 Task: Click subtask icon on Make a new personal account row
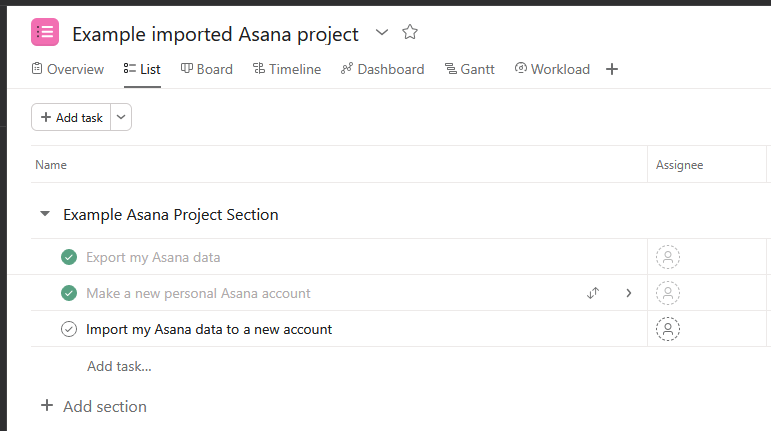pos(593,293)
